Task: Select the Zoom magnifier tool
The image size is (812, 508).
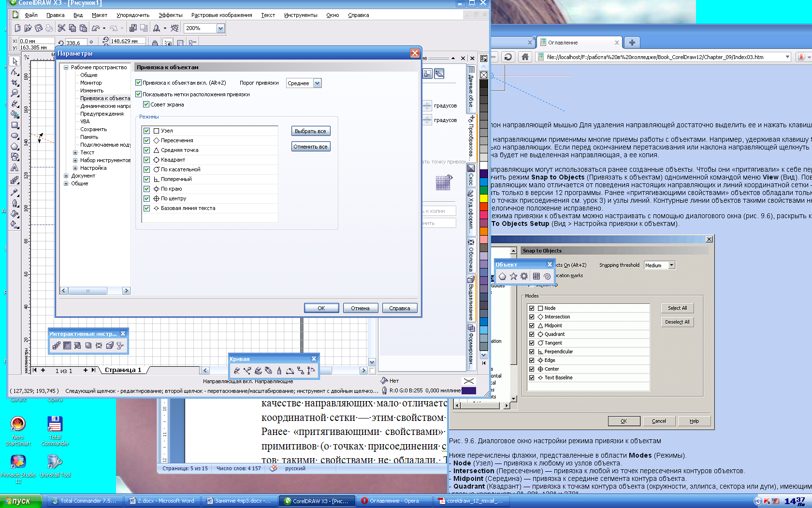Action: coord(15,93)
